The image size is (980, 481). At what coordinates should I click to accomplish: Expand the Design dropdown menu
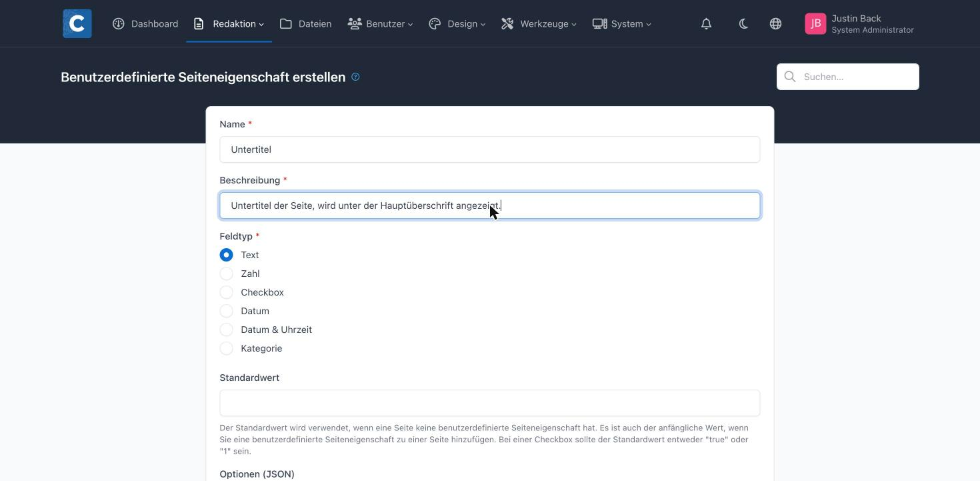(x=457, y=23)
